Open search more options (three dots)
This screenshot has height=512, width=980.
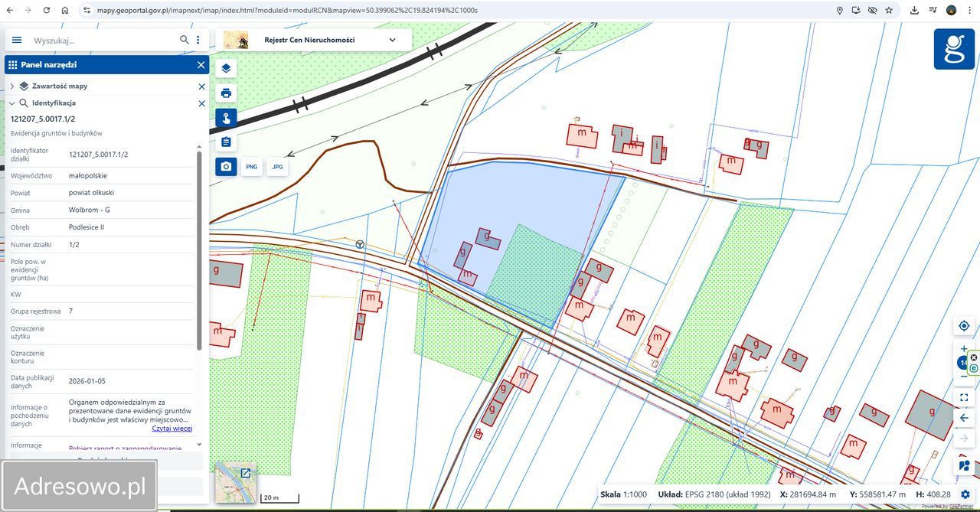198,40
